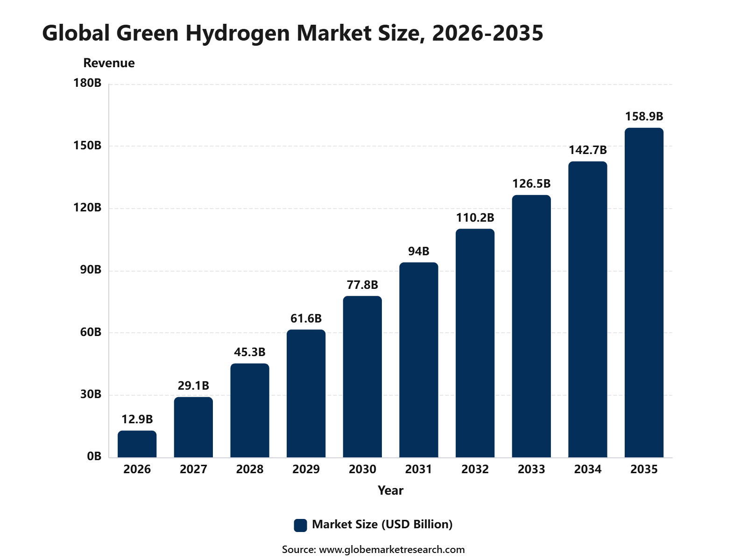747x560 pixels.
Task: Click the 2033 x-axis year label
Action: point(531,469)
